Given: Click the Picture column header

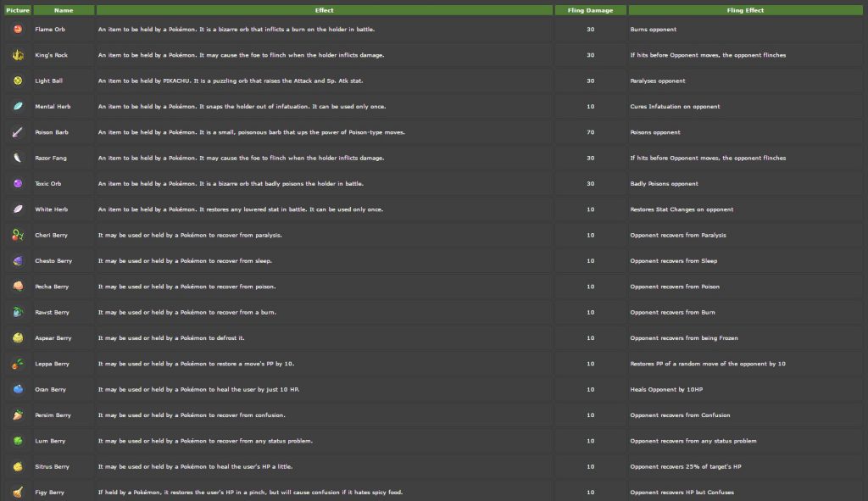Looking at the screenshot, I should point(18,10).
